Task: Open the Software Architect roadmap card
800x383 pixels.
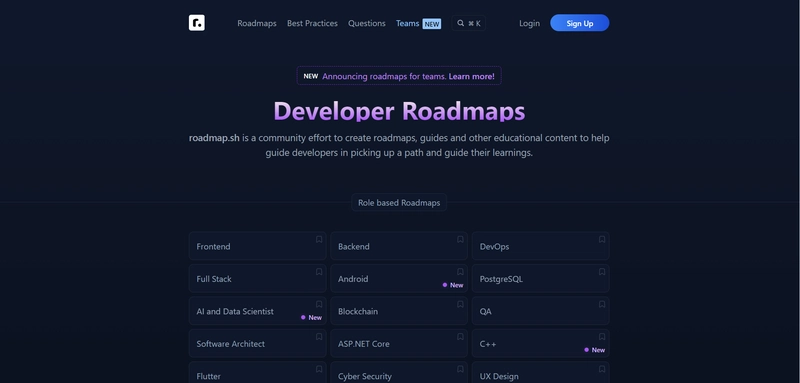Action: [x=257, y=344]
